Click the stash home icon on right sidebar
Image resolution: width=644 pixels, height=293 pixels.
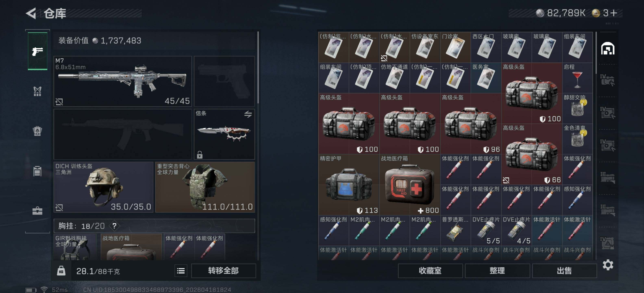608,49
